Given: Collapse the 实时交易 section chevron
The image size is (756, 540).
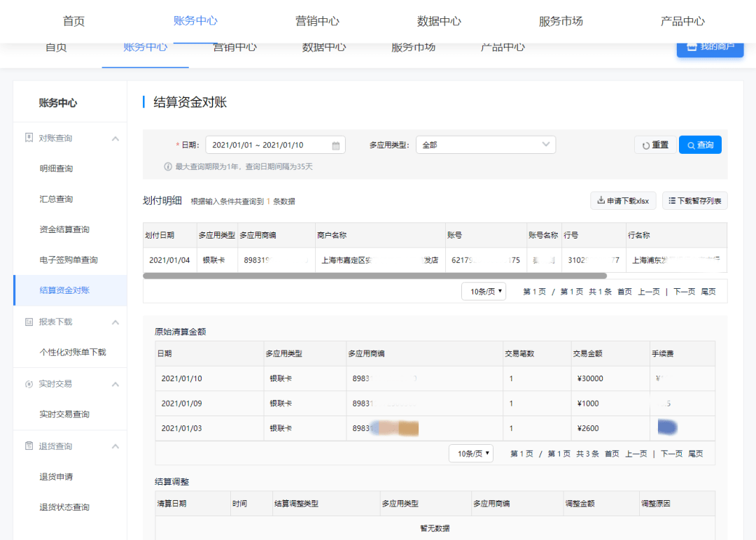Looking at the screenshot, I should (x=115, y=385).
